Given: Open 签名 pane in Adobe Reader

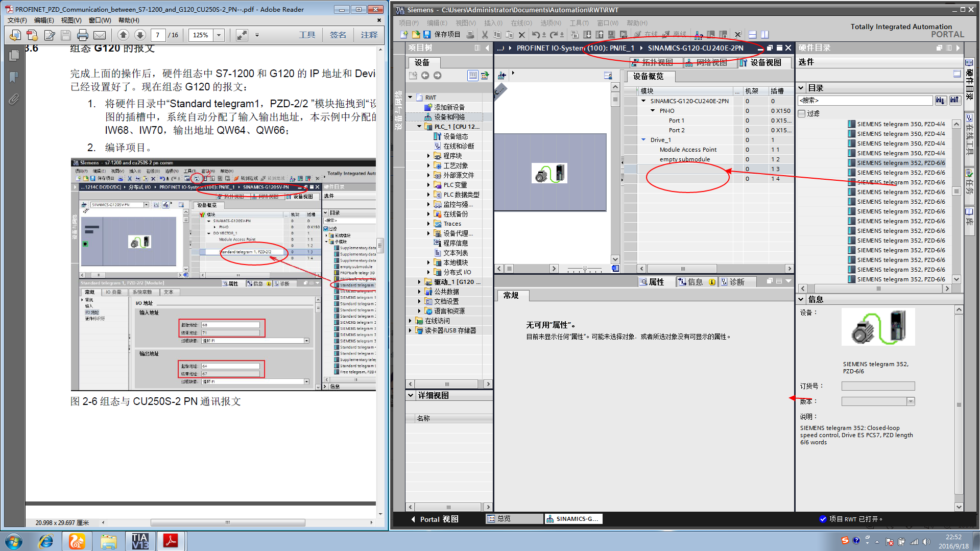Looking at the screenshot, I should coord(338,35).
